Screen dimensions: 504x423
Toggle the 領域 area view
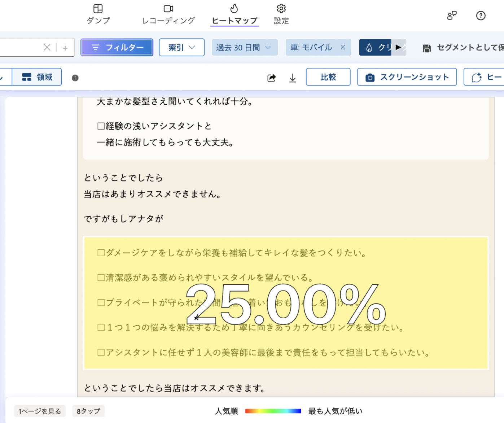click(x=37, y=77)
